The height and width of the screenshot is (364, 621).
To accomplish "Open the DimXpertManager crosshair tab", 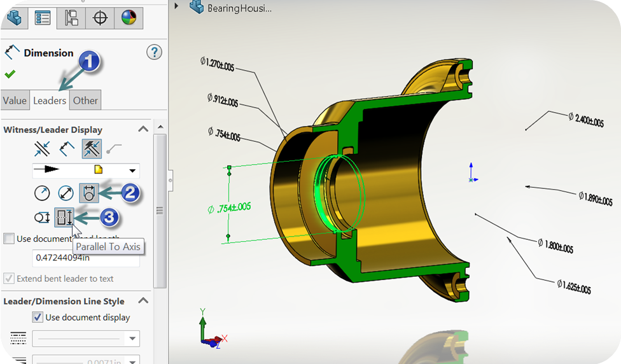I will coord(100,18).
